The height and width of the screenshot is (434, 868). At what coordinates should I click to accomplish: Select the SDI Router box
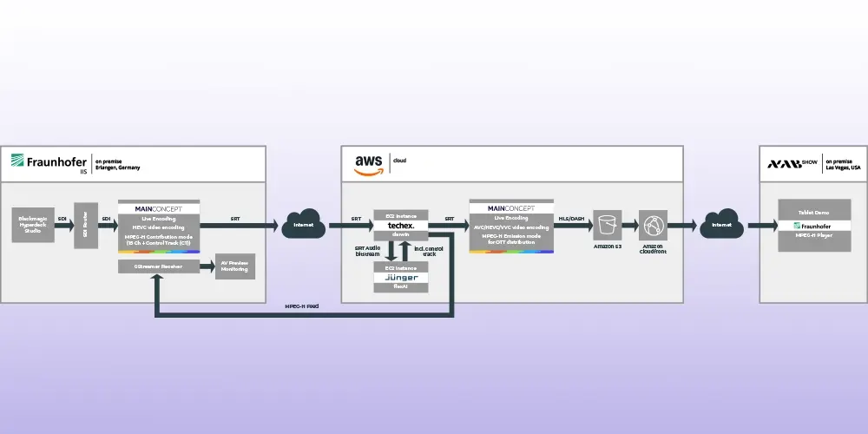(x=86, y=226)
